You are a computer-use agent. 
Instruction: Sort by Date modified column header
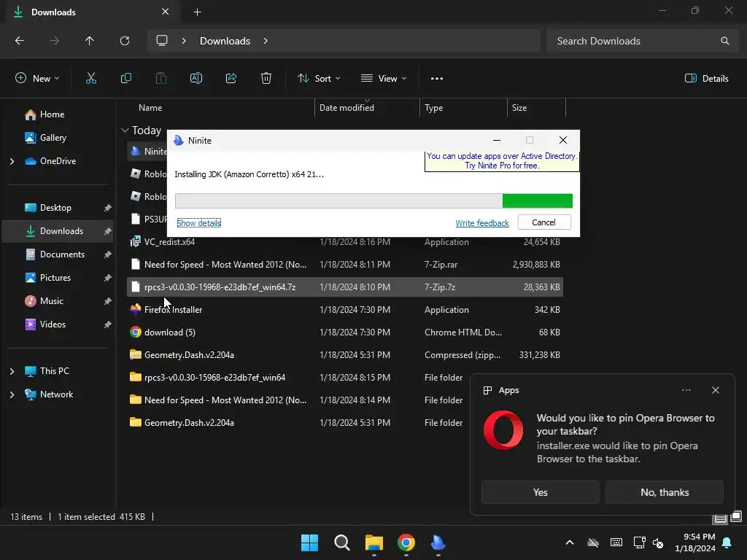tap(367, 108)
